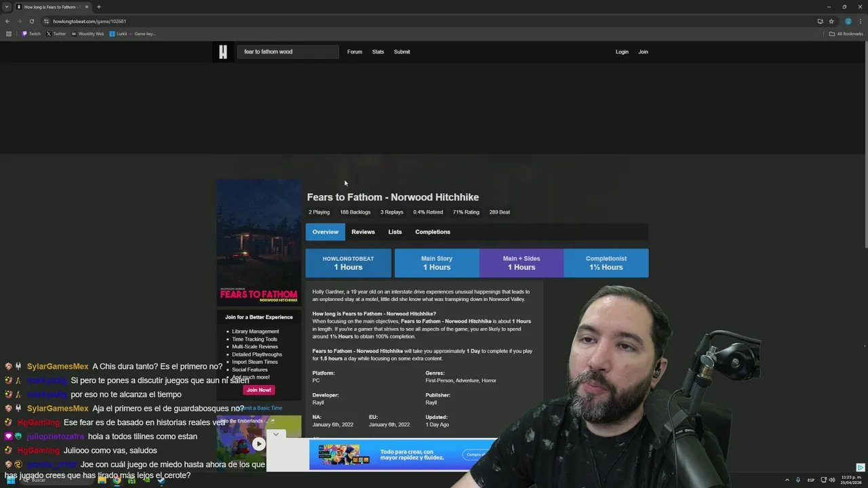Click the Time Tracking Tools list item

point(254,339)
